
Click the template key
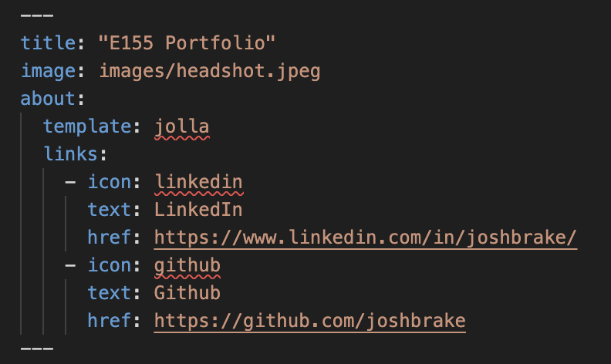(x=87, y=126)
